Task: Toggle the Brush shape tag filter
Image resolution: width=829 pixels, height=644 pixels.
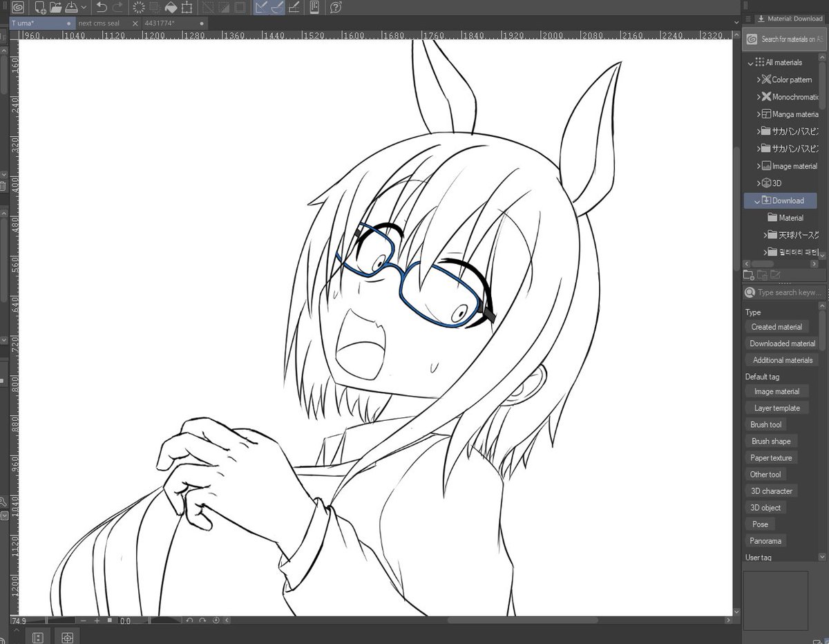Action: [771, 442]
